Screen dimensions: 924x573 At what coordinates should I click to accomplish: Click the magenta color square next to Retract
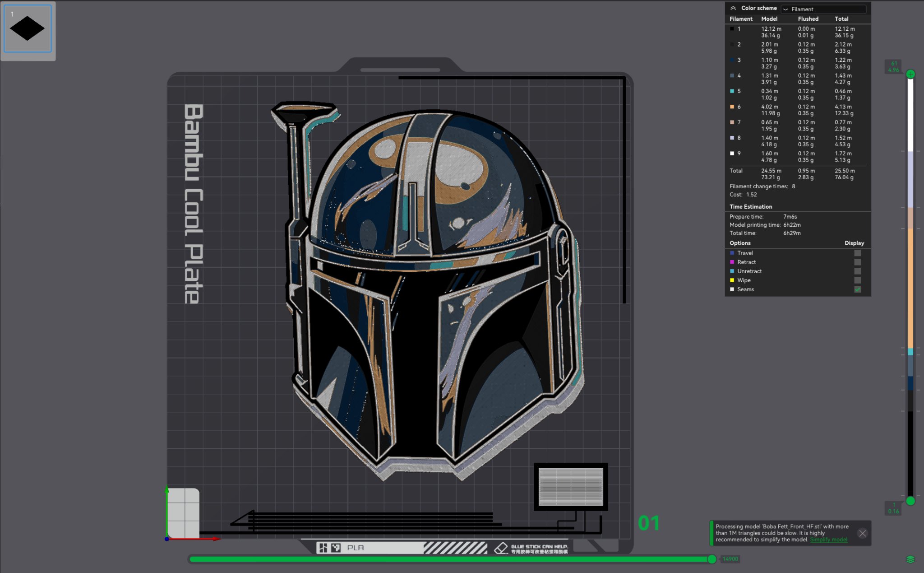[x=731, y=262]
